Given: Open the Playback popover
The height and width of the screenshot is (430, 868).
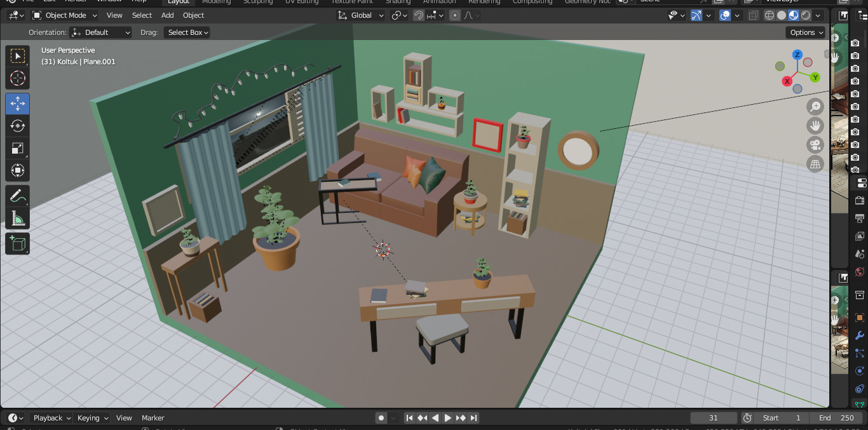Looking at the screenshot, I should coord(51,418).
